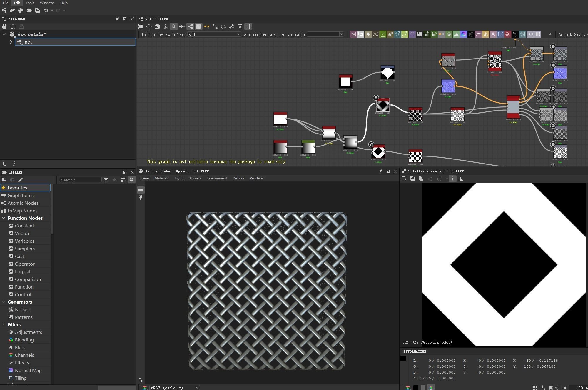588x390 pixels.
Task: Click the pencil edit icon in Library
Action: point(20,180)
